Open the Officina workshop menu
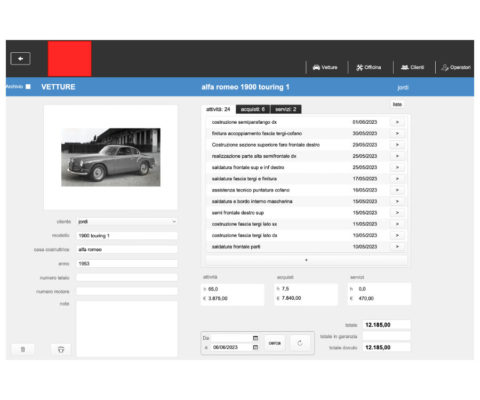 point(369,67)
